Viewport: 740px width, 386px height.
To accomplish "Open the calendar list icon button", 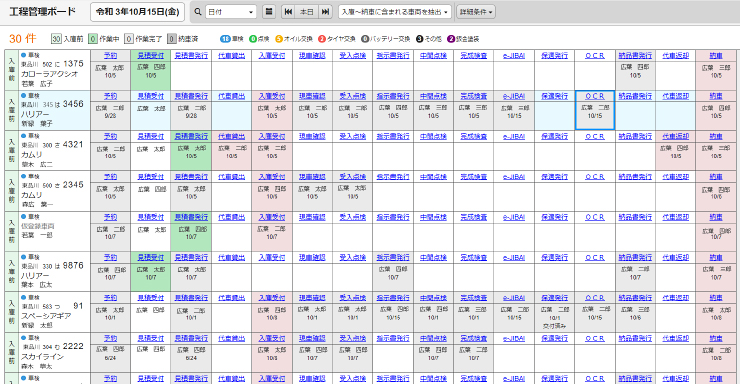I will tap(269, 12).
